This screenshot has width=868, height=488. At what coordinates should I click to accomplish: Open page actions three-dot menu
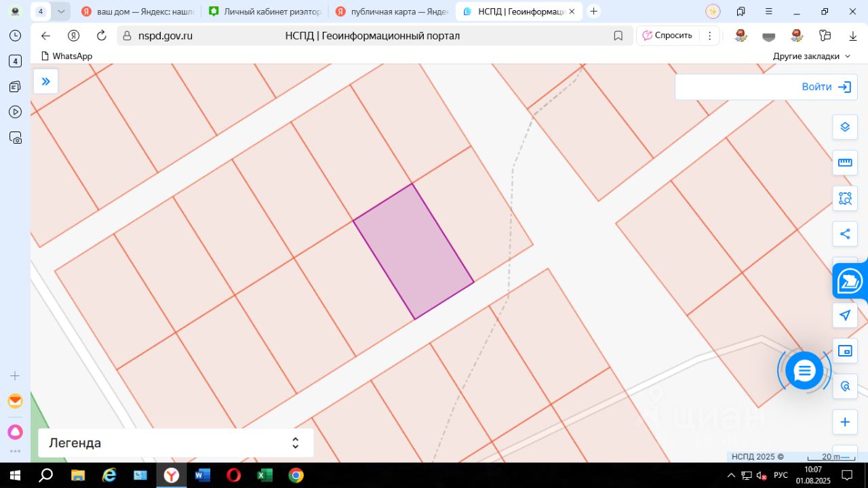click(x=709, y=36)
